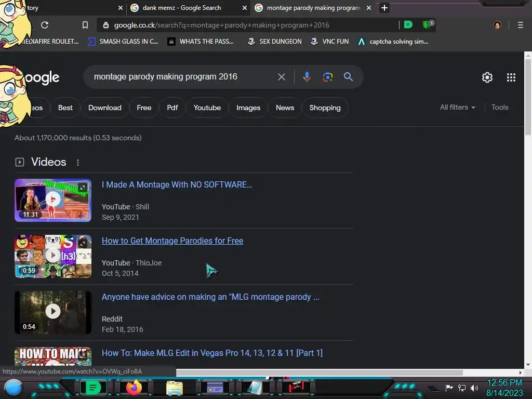Switch to Shopping results

coord(325,108)
